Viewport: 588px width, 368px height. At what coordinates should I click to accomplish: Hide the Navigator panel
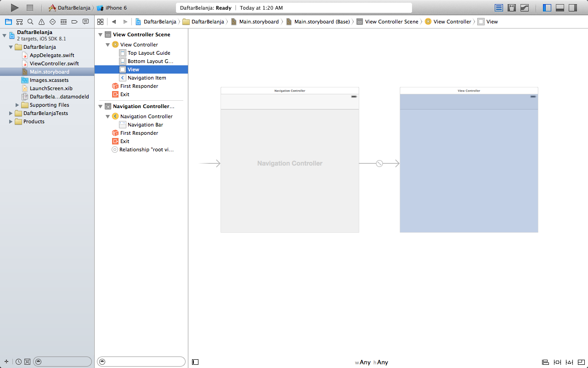pyautogui.click(x=546, y=7)
